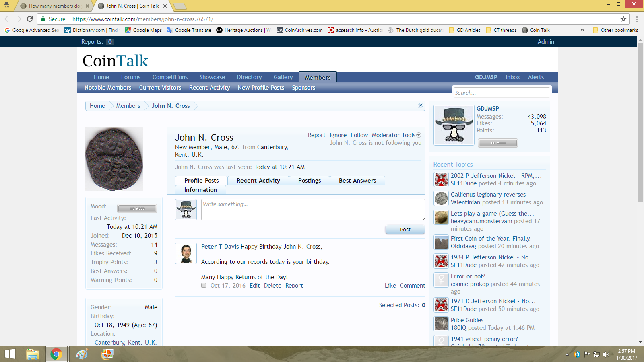Open Oldrdawg avatar beside First Coin topic
Viewport: 644px width, 362px height.
(441, 242)
